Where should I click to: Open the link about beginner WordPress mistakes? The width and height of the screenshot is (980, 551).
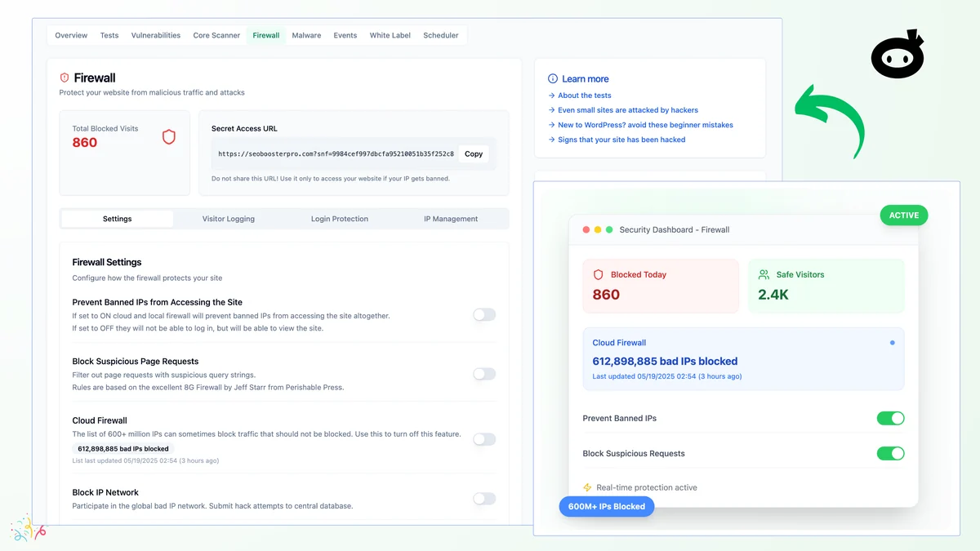tap(645, 124)
